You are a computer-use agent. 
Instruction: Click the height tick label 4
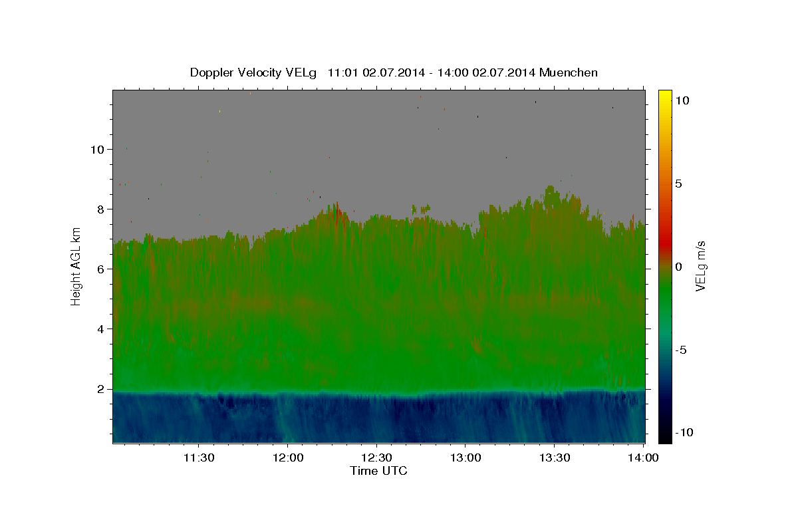point(101,329)
